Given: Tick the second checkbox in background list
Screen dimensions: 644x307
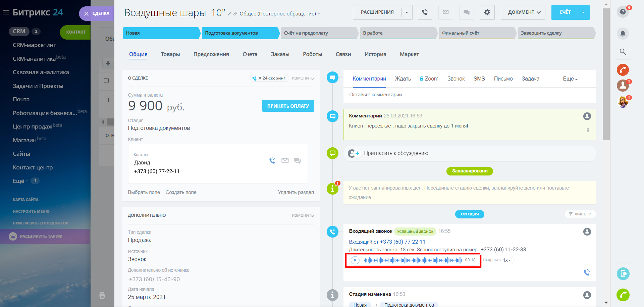Looking at the screenshot, I should 106,100.
